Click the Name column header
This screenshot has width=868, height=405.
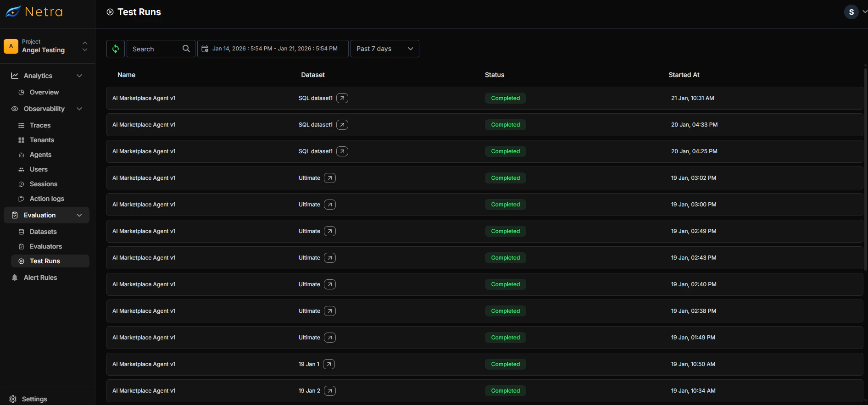126,75
